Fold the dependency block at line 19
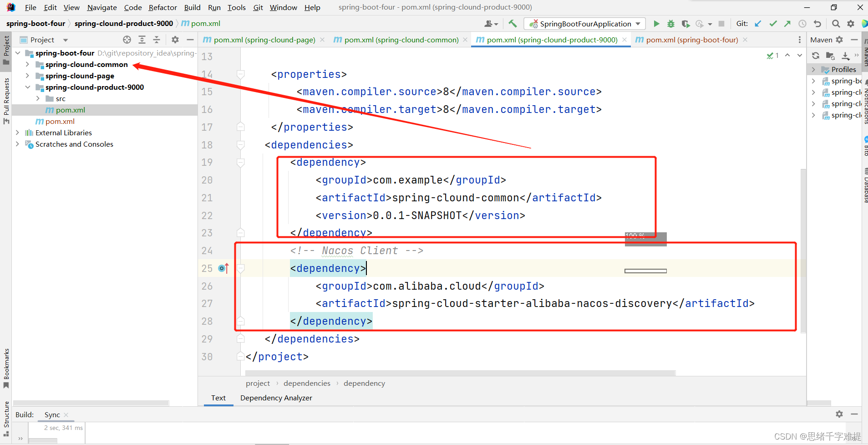 (x=241, y=162)
